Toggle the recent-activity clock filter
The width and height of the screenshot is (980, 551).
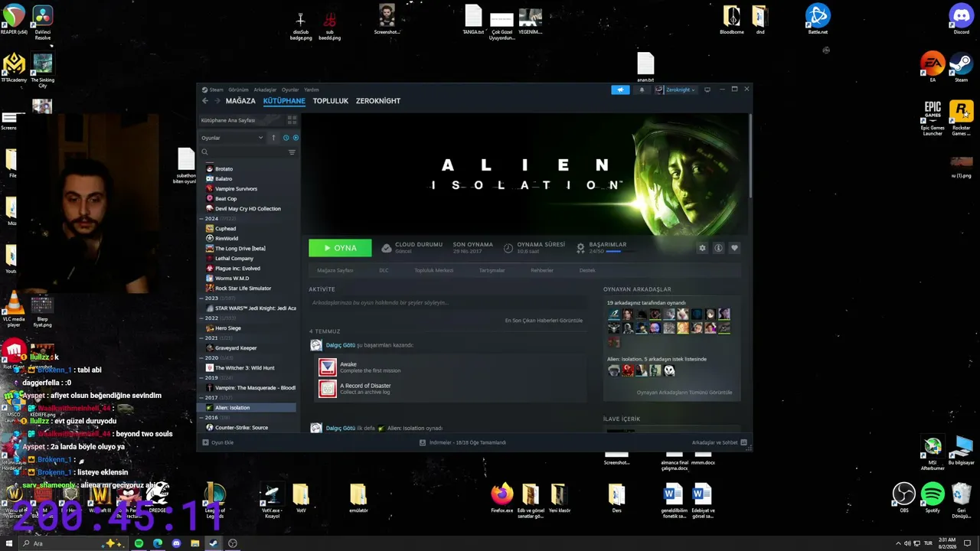(286, 138)
